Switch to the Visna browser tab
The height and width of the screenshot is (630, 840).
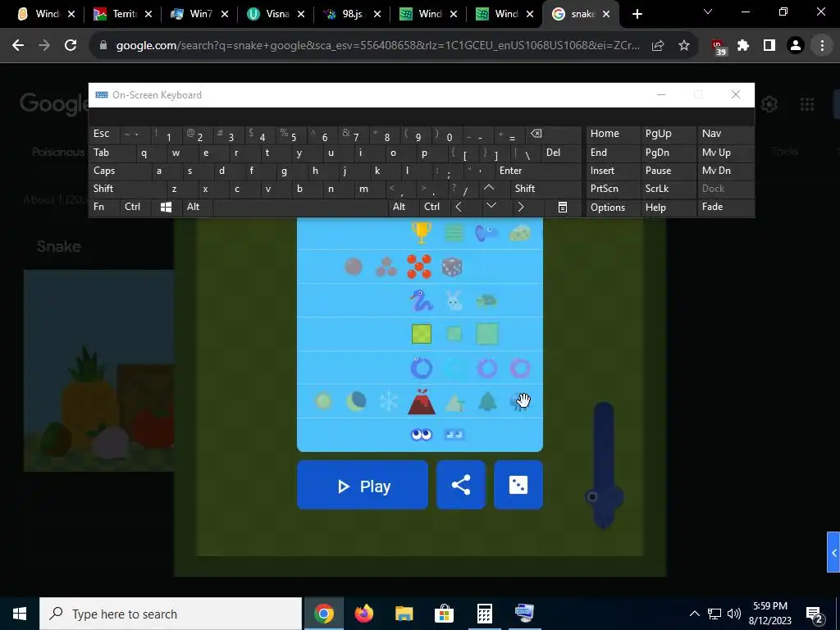[277, 14]
